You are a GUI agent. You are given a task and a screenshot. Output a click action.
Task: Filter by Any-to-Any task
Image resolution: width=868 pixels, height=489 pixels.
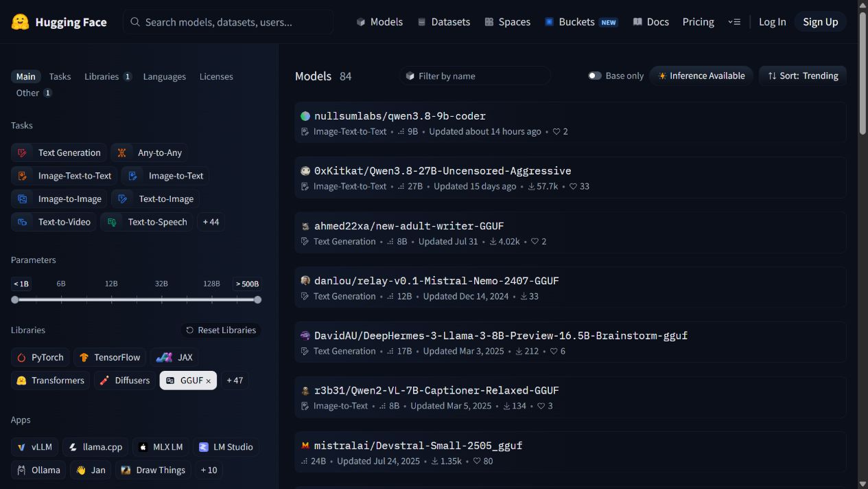click(149, 152)
